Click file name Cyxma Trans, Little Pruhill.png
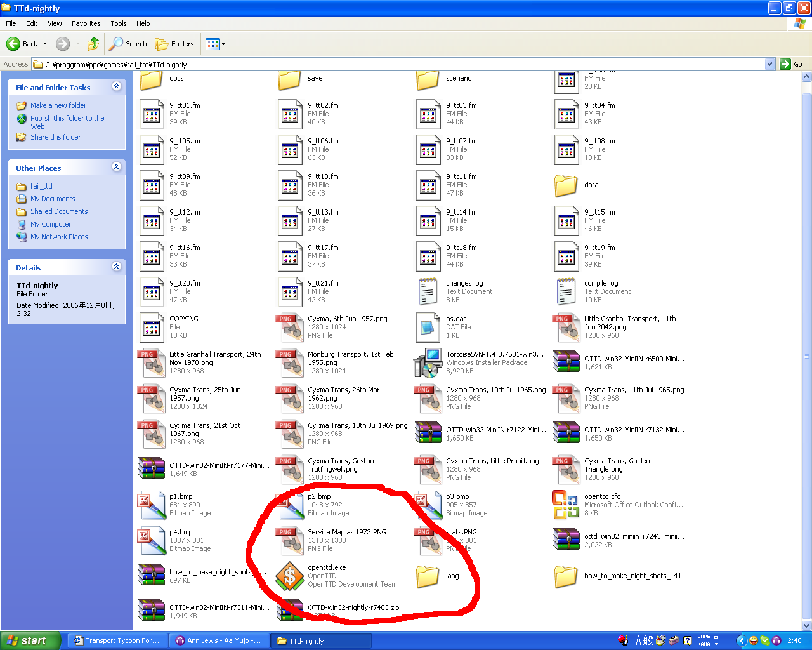Screen dimensions: 812x650 click(x=492, y=461)
